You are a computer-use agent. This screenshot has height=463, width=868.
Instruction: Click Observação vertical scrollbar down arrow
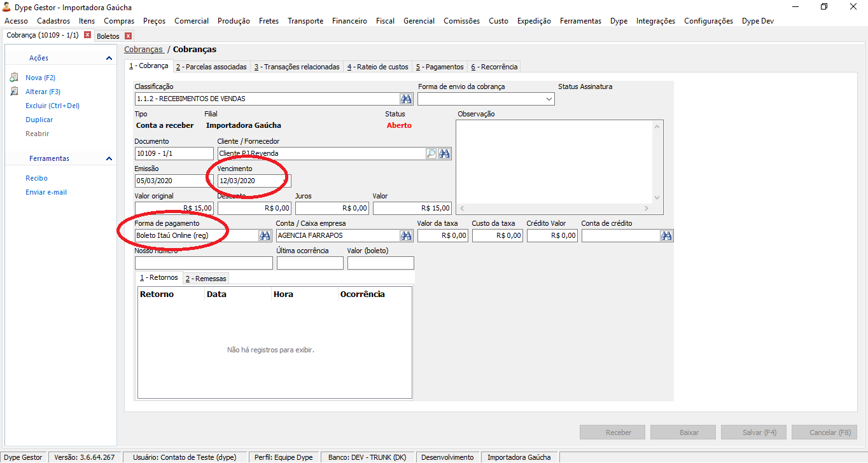click(657, 198)
